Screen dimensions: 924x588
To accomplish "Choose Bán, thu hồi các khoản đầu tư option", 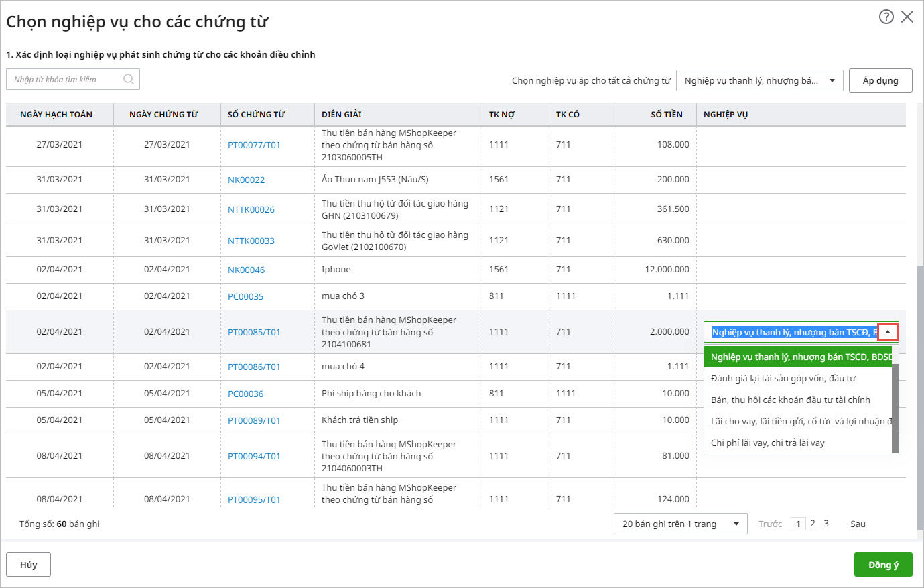I will [790, 400].
